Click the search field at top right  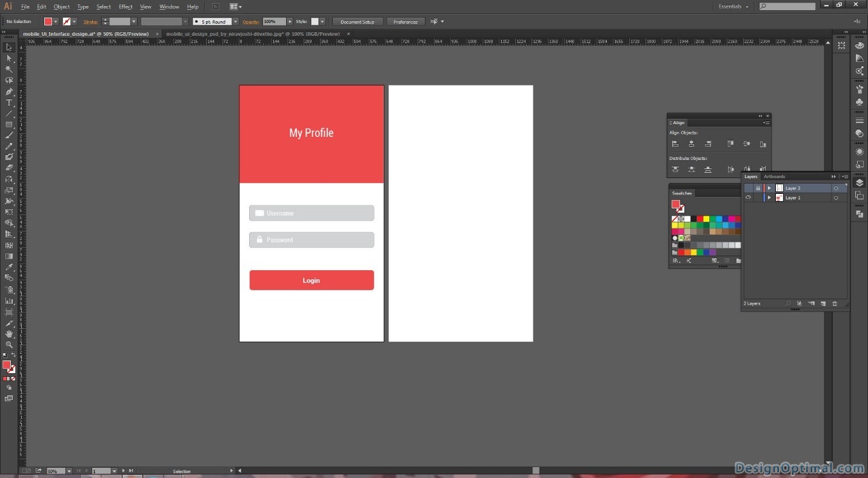pyautogui.click(x=787, y=7)
